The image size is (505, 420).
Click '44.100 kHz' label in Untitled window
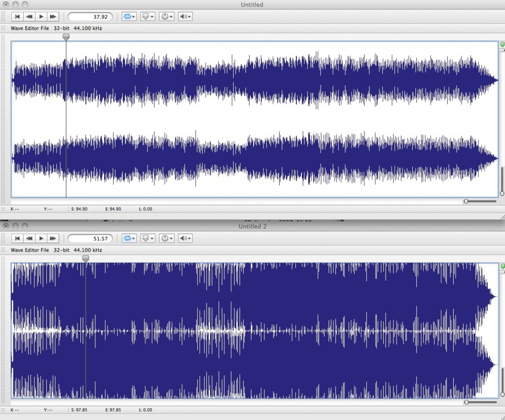(88, 28)
